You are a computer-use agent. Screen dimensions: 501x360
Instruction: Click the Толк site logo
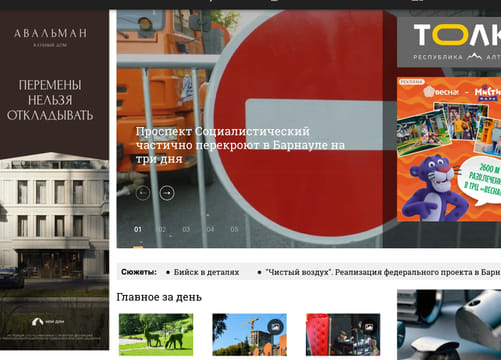(457, 35)
